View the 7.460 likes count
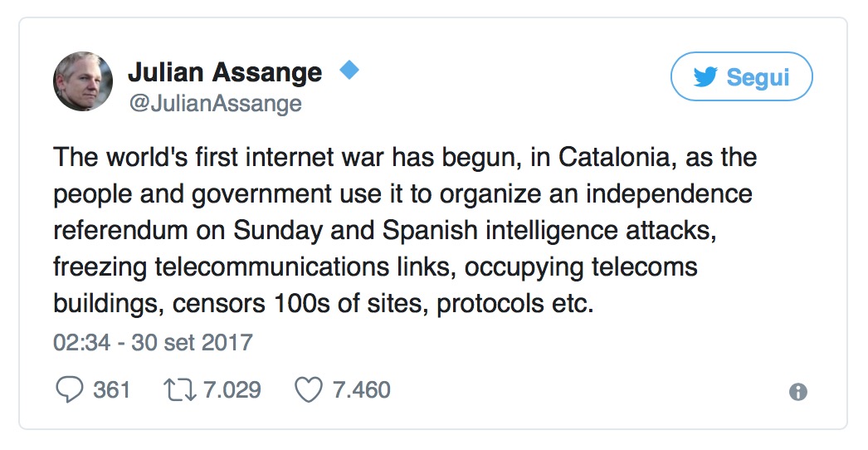 coord(361,390)
